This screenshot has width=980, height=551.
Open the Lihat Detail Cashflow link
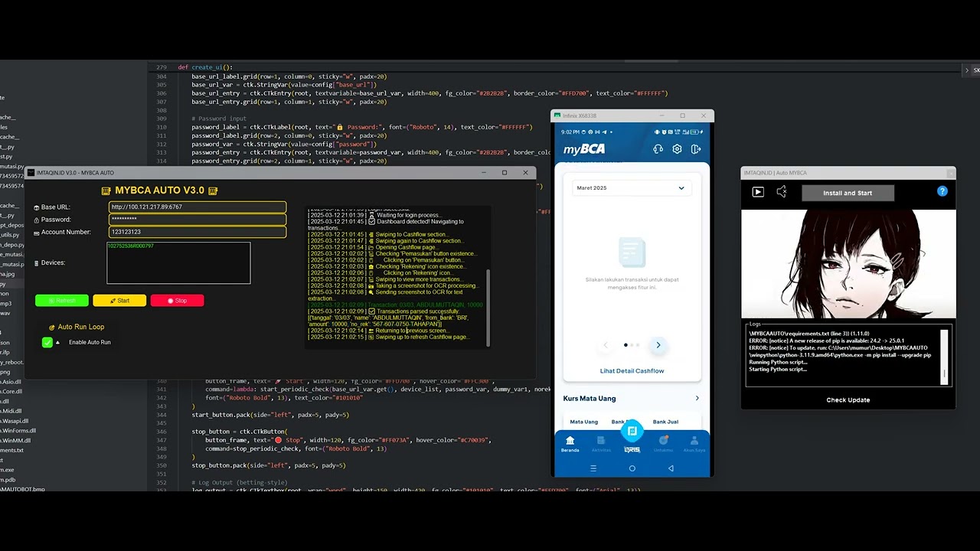[632, 371]
